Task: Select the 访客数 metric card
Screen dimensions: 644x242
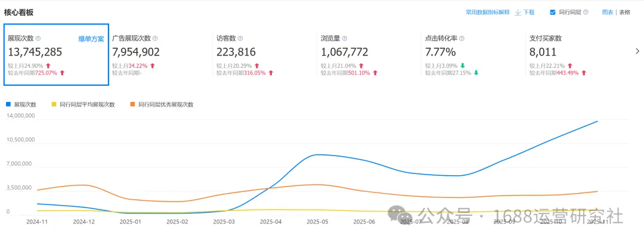Action: (262, 55)
